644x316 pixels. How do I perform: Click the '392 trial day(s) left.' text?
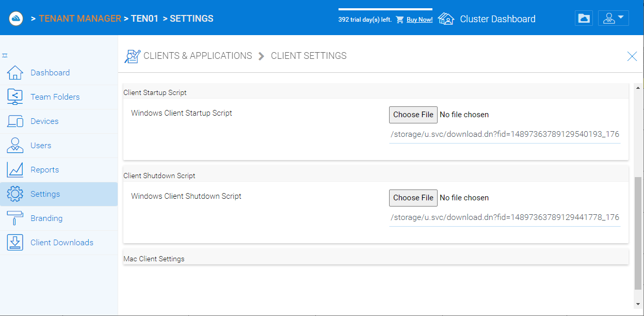click(365, 20)
